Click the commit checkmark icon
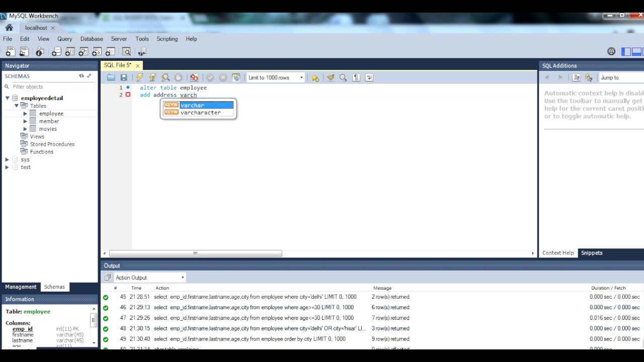This screenshot has width=644, height=362. [x=210, y=77]
